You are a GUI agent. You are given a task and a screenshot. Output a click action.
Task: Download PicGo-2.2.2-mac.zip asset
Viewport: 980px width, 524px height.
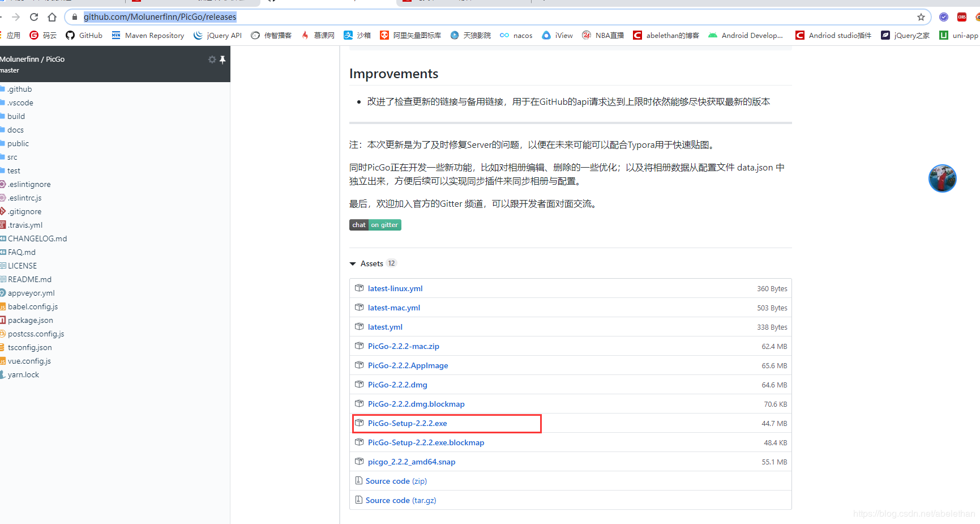[x=404, y=346]
